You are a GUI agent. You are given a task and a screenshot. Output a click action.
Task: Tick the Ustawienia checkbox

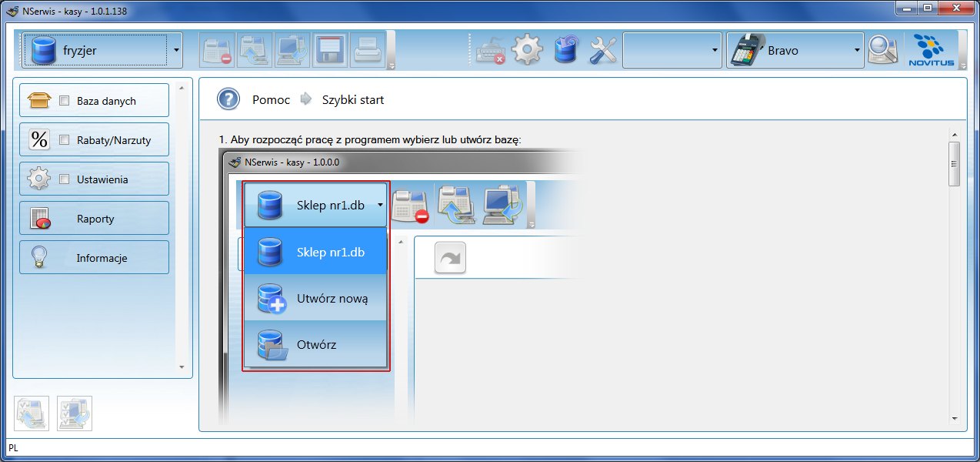[x=64, y=179]
